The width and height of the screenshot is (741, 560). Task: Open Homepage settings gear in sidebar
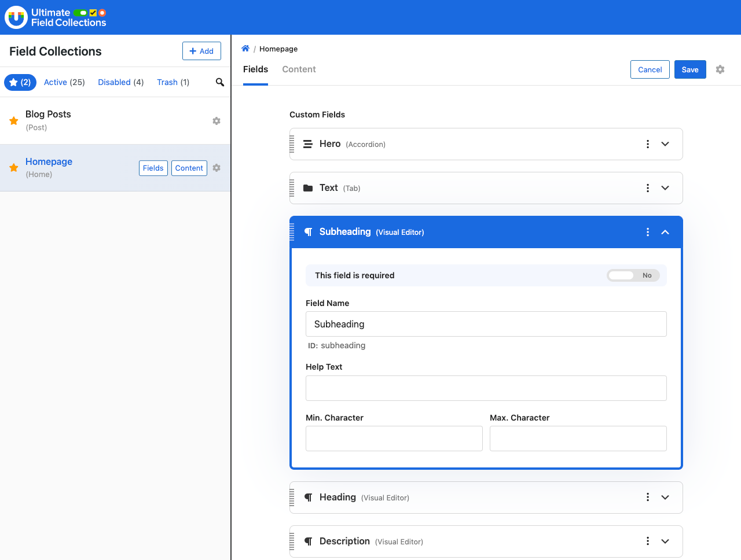(x=217, y=168)
